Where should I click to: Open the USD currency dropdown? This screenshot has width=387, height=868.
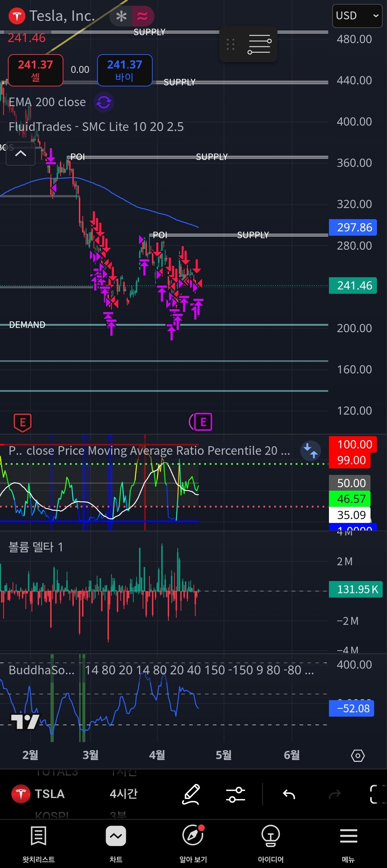coord(357,16)
